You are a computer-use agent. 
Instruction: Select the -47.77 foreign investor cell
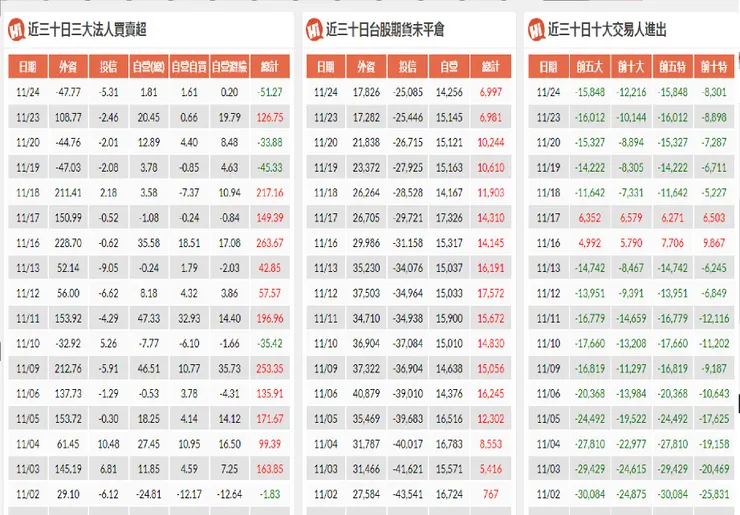point(68,92)
